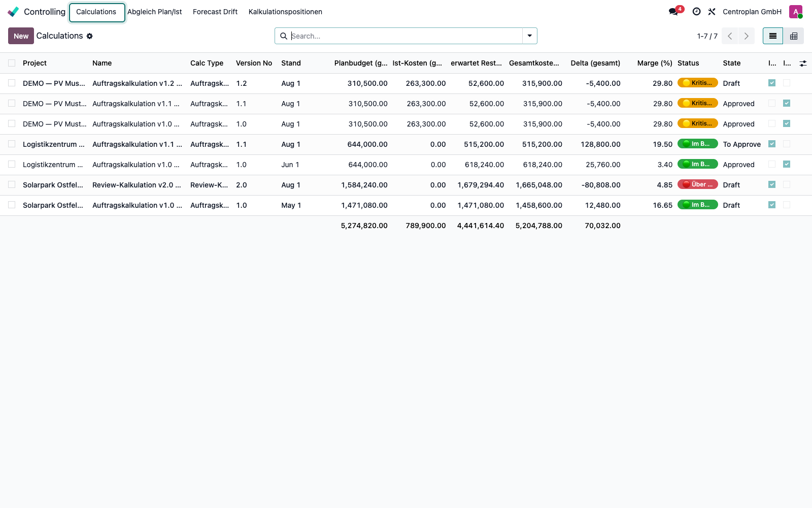The image size is (812, 508).
Task: Click the delta value '-80,808.00'
Action: click(601, 185)
